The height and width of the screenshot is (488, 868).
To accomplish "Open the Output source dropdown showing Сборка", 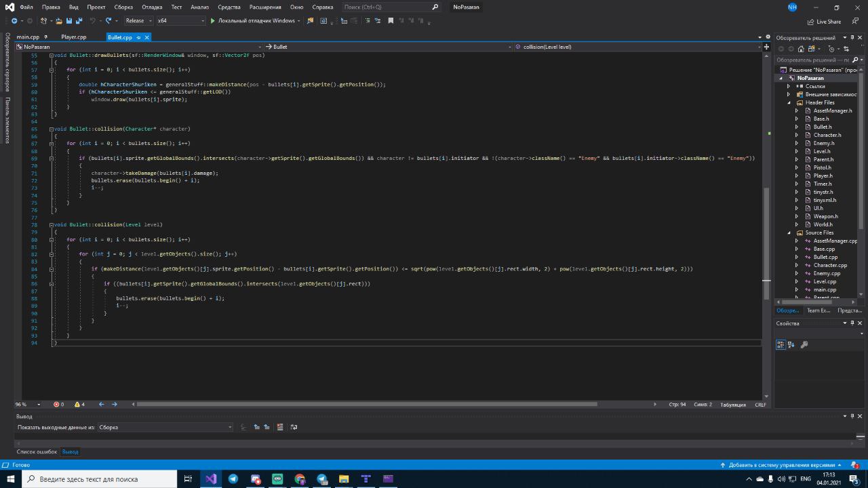I will (x=165, y=427).
